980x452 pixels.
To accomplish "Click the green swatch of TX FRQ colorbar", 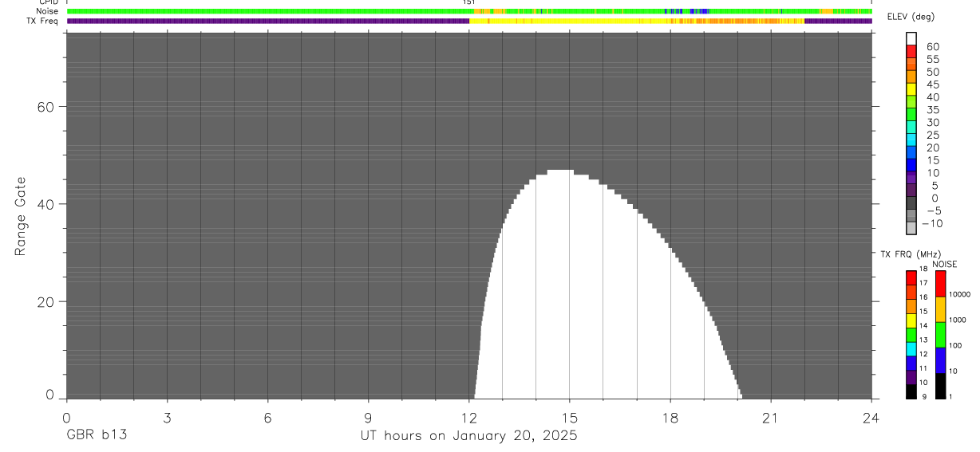I will point(911,335).
